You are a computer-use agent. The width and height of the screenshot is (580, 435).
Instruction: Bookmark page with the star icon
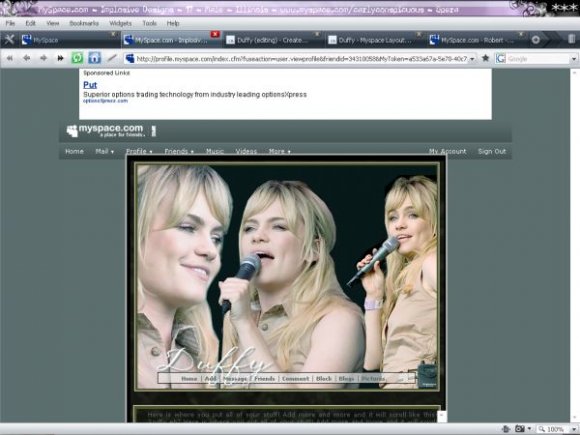pos(486,58)
